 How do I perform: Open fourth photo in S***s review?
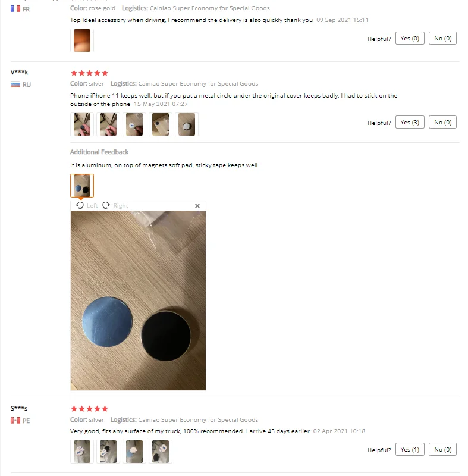coord(161,452)
